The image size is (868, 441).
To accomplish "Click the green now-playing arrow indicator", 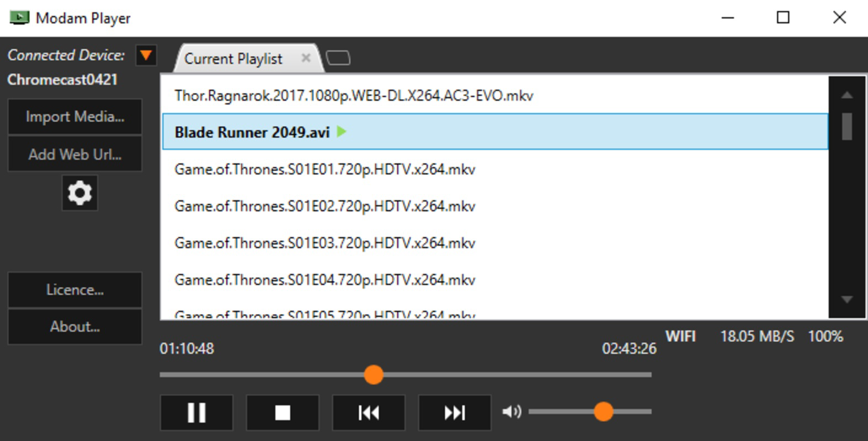I will pos(342,132).
